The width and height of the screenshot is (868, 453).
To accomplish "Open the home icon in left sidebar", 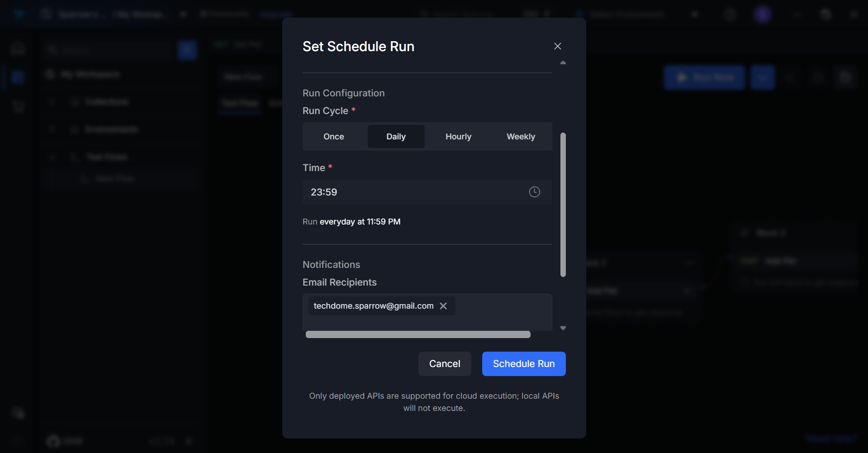I will click(x=18, y=48).
